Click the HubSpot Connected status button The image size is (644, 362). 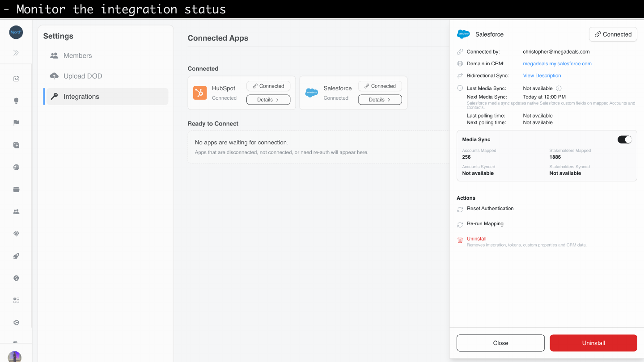[268, 86]
